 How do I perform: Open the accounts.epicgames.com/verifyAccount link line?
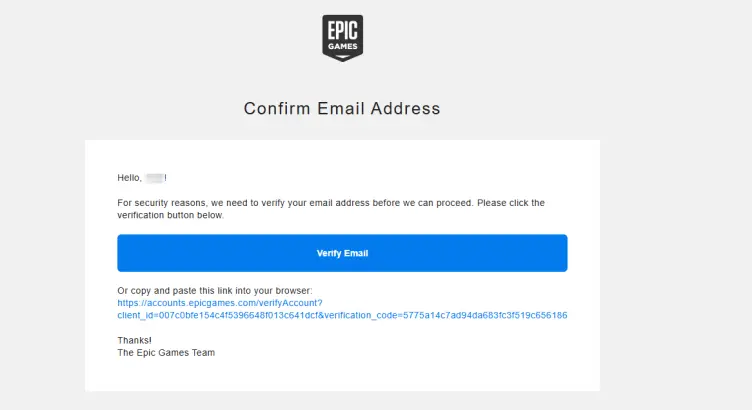tap(220, 303)
